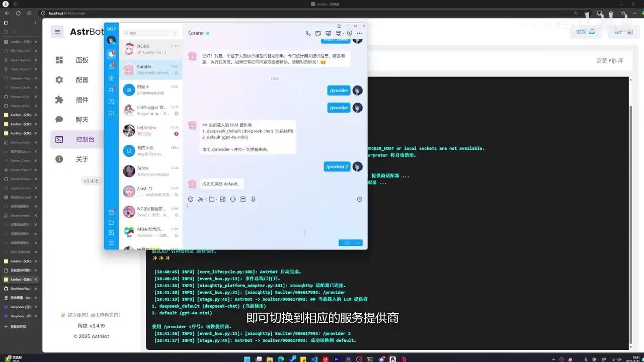Click the voice message microphone icon
The image size is (644, 362).
click(253, 199)
